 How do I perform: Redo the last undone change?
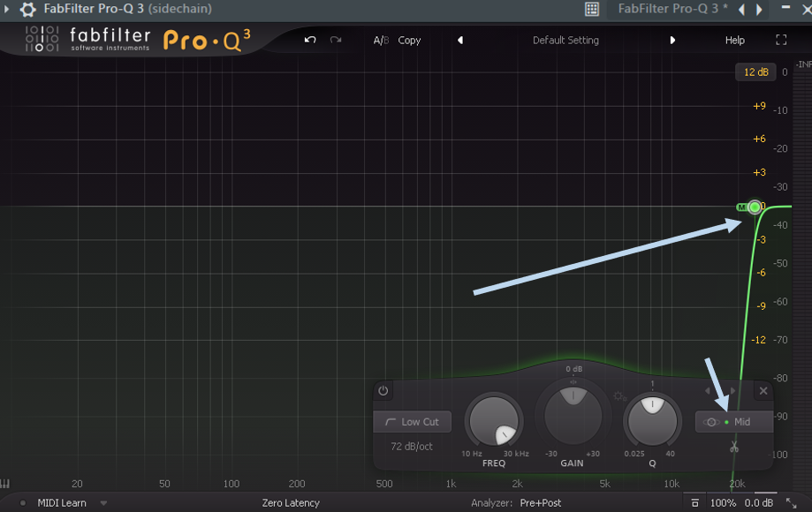point(336,40)
